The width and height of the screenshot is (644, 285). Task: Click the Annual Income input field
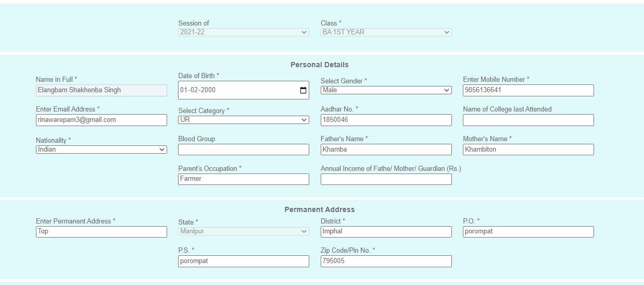(x=386, y=179)
